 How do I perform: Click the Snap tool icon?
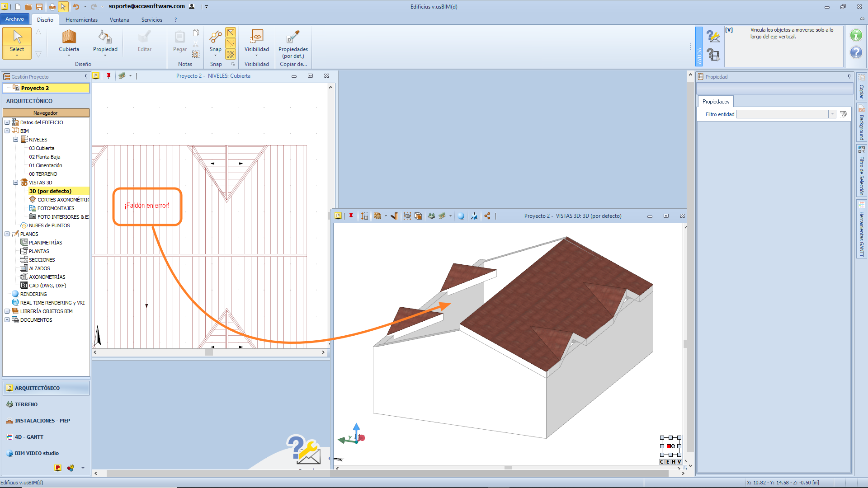pyautogui.click(x=216, y=37)
